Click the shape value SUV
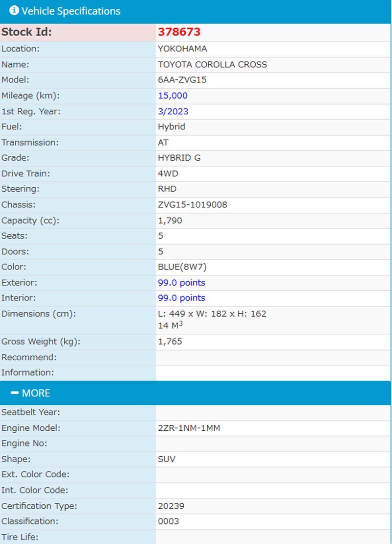Viewport: 392px width, 544px height. point(167,459)
